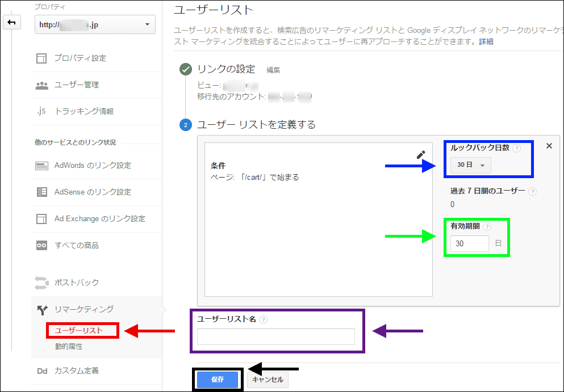Click help icon beside ルックバック日数
The width and height of the screenshot is (564, 392).
(x=516, y=149)
